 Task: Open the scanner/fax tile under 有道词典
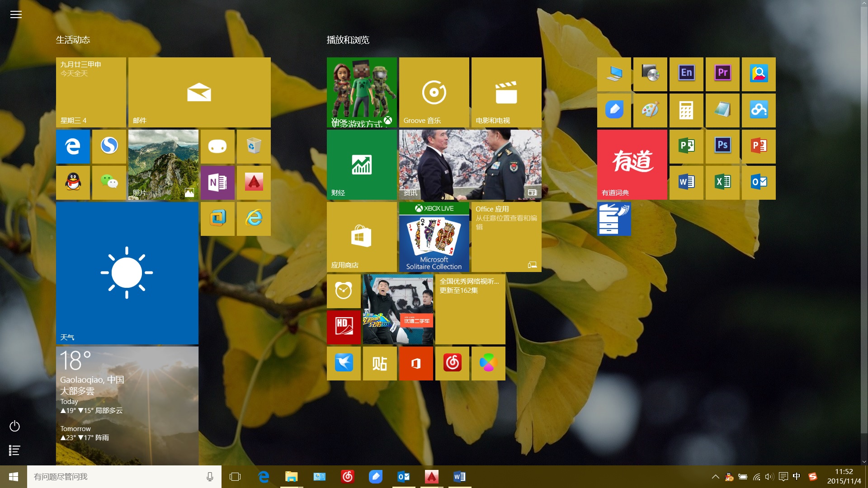pos(614,219)
